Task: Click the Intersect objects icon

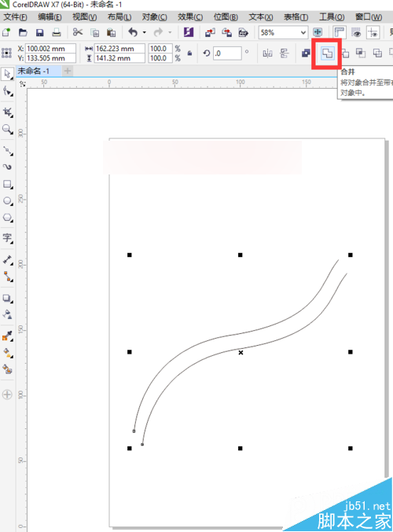Action: 361,53
